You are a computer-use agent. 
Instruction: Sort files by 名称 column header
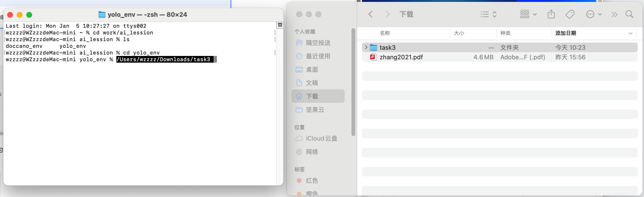[x=385, y=33]
